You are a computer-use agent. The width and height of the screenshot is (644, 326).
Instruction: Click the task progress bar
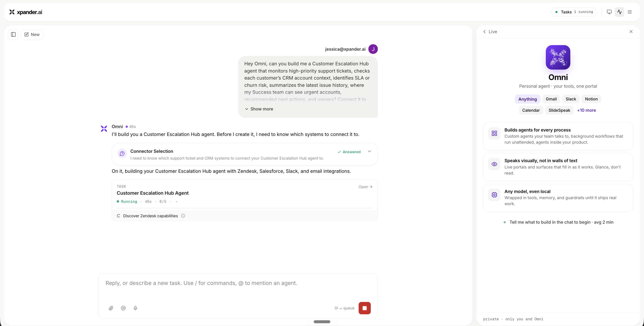244,208
